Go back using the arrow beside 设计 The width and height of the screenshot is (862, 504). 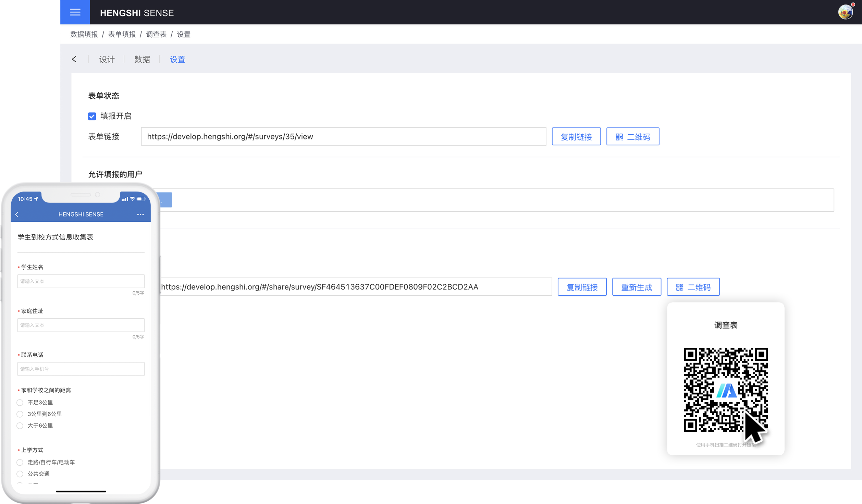[x=74, y=59]
